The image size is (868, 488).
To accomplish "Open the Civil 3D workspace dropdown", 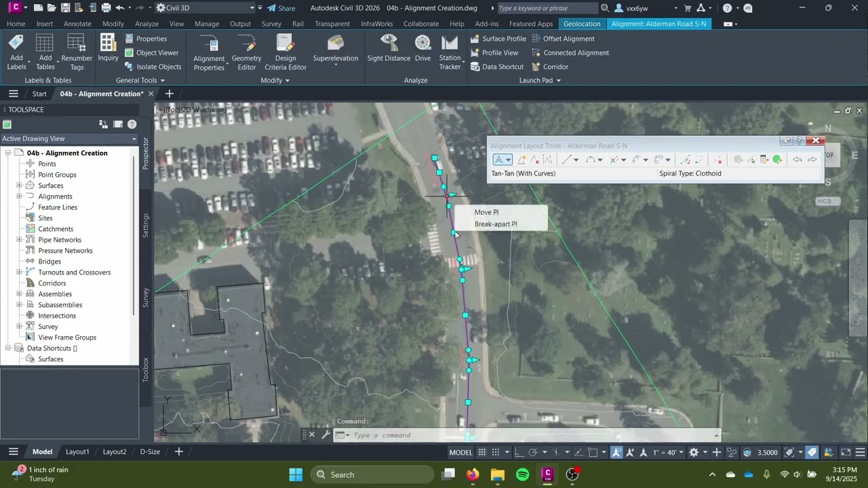I will (205, 8).
